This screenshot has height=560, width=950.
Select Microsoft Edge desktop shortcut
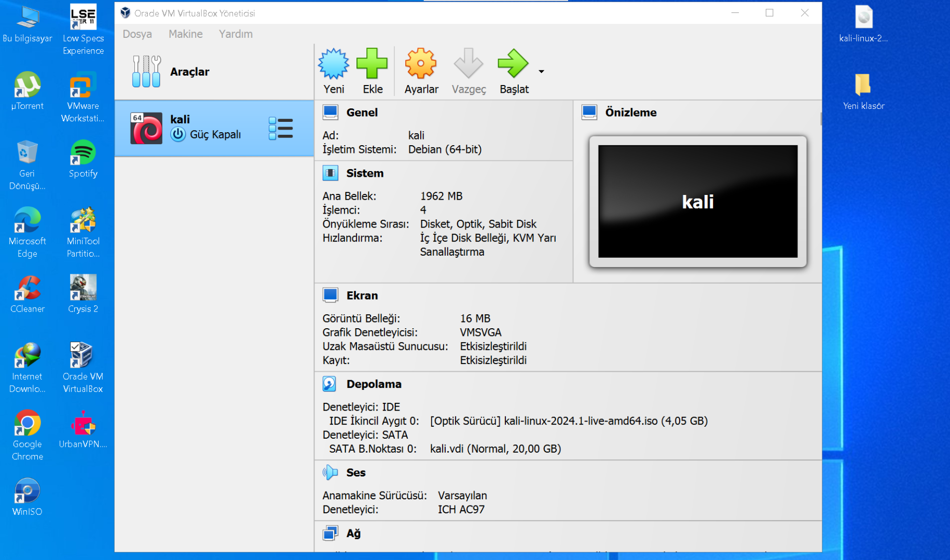coord(27,232)
